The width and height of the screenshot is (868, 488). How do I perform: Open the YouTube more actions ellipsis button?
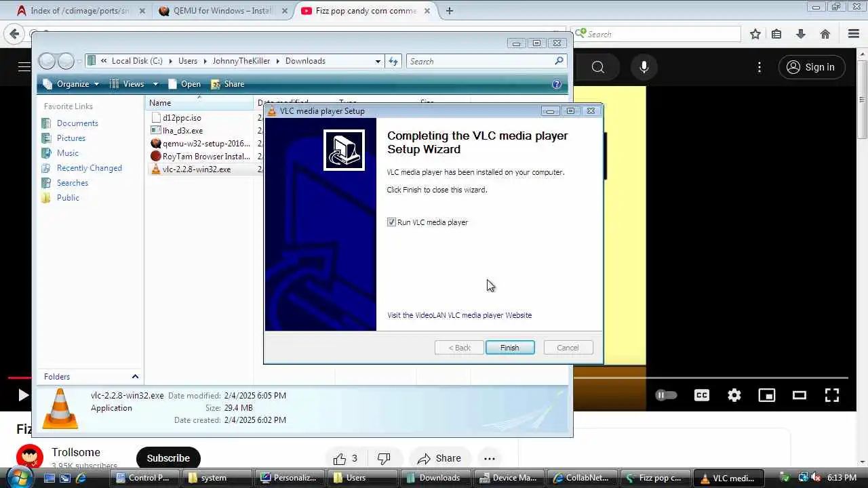(x=489, y=459)
